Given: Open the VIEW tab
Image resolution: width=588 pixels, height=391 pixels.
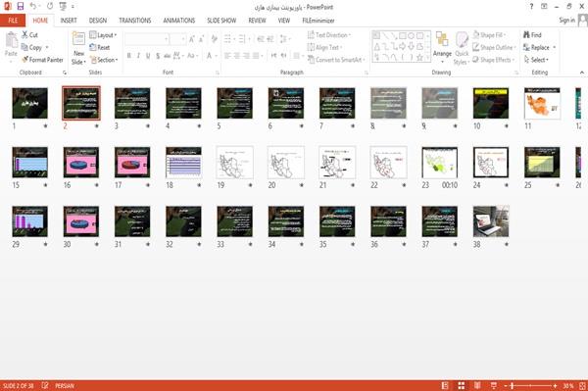Looking at the screenshot, I should pyautogui.click(x=284, y=21).
